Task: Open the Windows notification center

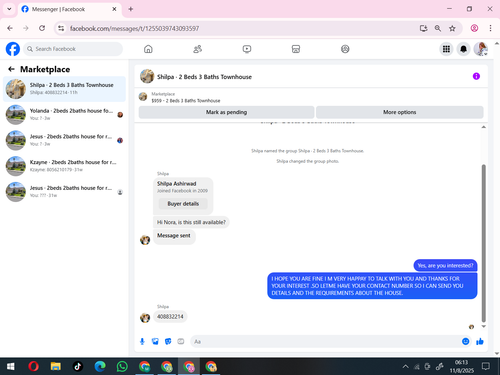Action: click(486, 367)
